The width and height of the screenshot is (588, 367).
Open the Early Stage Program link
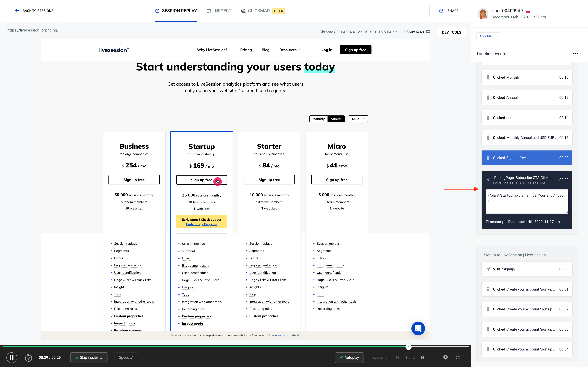201,224
